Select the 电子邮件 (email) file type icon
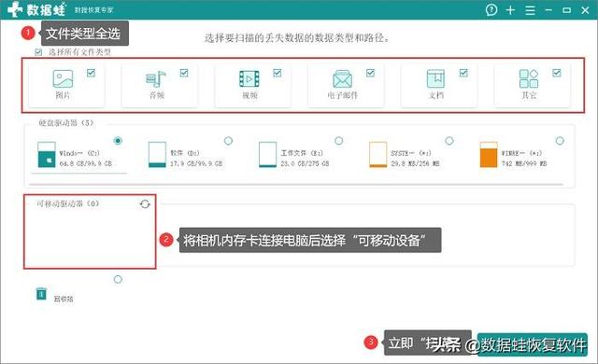 click(x=342, y=78)
